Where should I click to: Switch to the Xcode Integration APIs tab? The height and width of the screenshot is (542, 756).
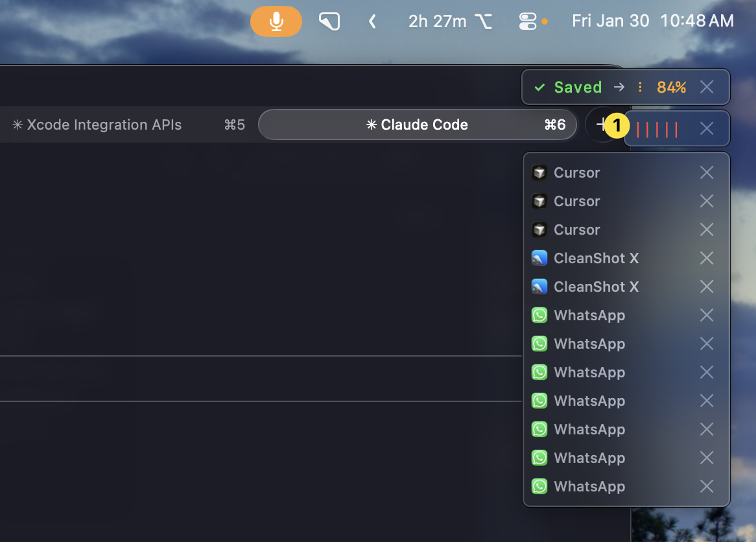click(104, 124)
